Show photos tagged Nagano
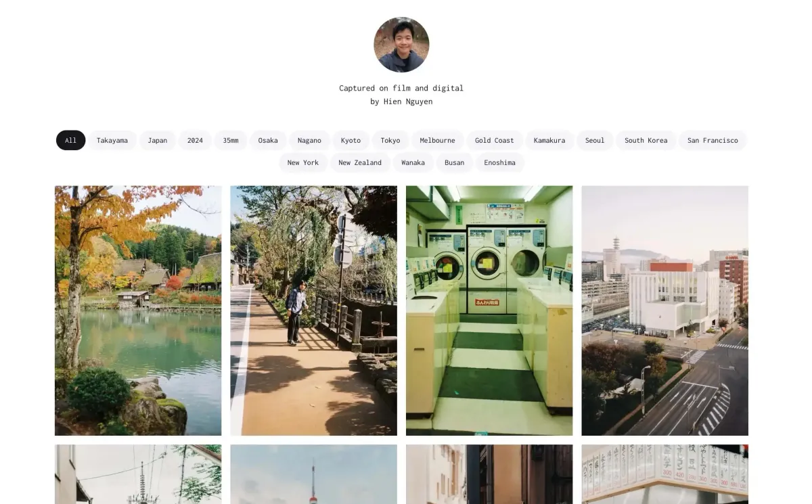Image resolution: width=812 pixels, height=504 pixels. coord(309,140)
